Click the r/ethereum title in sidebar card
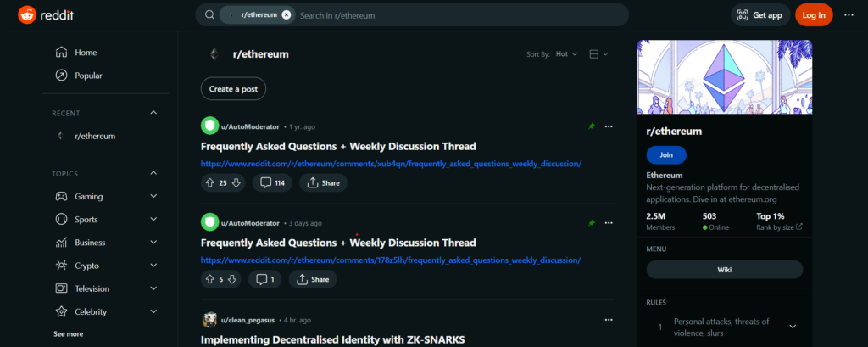 [674, 132]
